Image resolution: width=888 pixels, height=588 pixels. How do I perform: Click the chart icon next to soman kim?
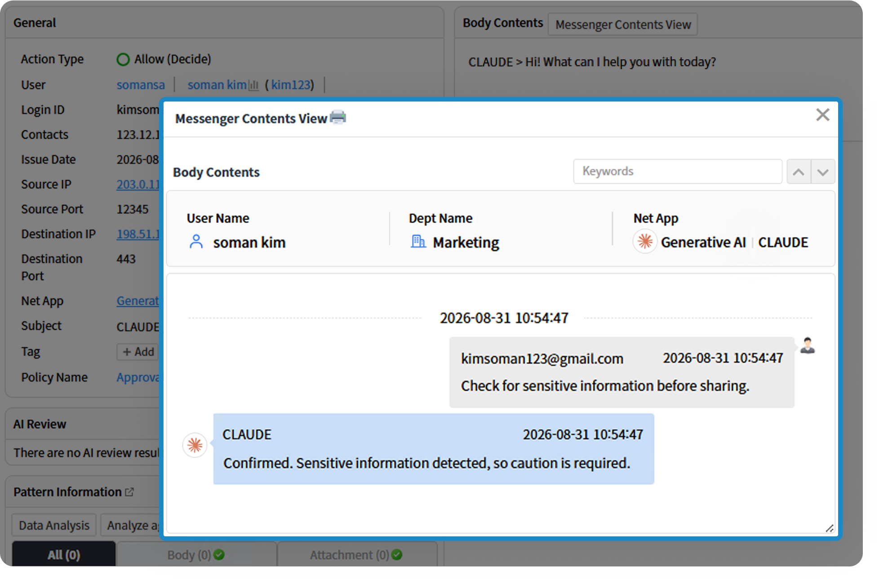click(x=254, y=85)
